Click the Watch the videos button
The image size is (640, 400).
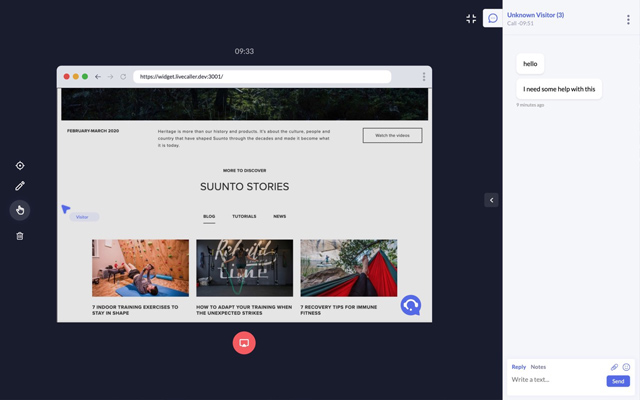[x=392, y=135]
